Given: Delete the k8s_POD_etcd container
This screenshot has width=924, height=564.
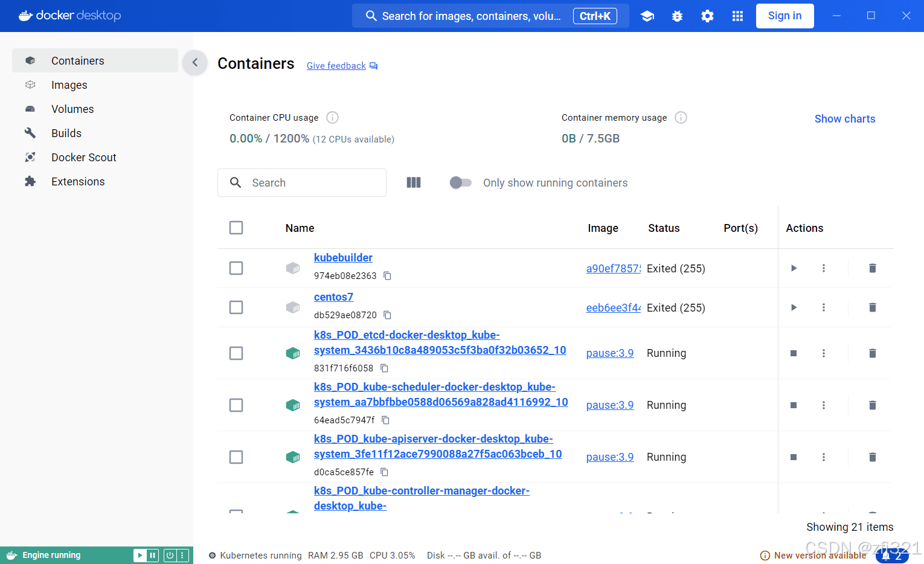Looking at the screenshot, I should tap(872, 353).
